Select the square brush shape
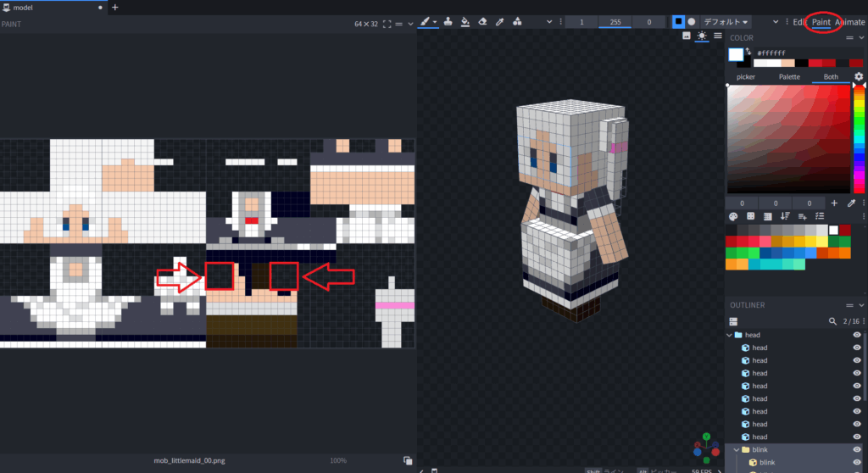Image resolution: width=868 pixels, height=473 pixels. 677,22
